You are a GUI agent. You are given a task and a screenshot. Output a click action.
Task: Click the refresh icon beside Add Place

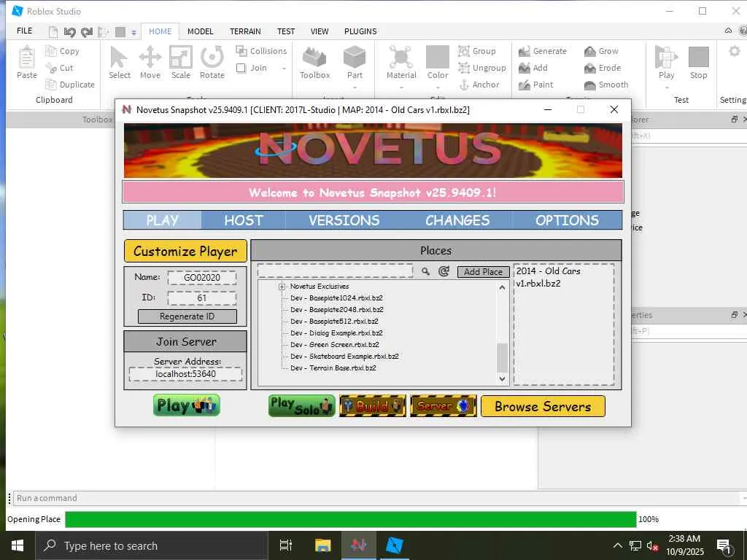(444, 271)
